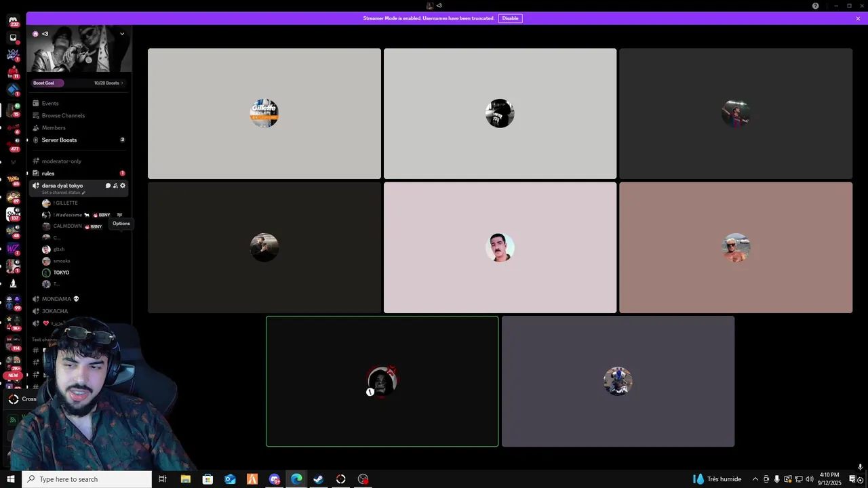The width and height of the screenshot is (868, 488).
Task: Open network status tray icon
Action: coord(799,479)
